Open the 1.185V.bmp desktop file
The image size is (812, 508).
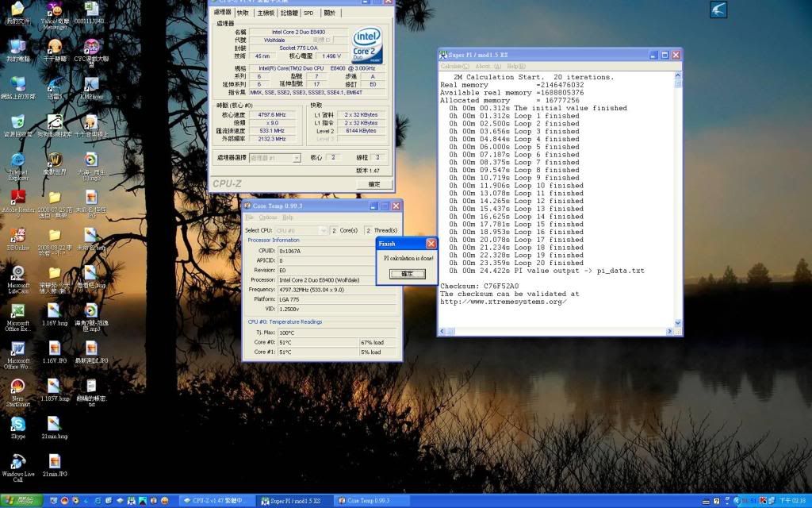coord(55,388)
